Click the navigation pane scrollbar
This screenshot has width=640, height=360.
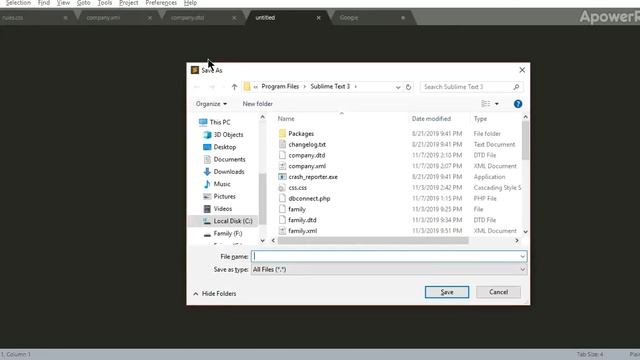click(x=262, y=199)
